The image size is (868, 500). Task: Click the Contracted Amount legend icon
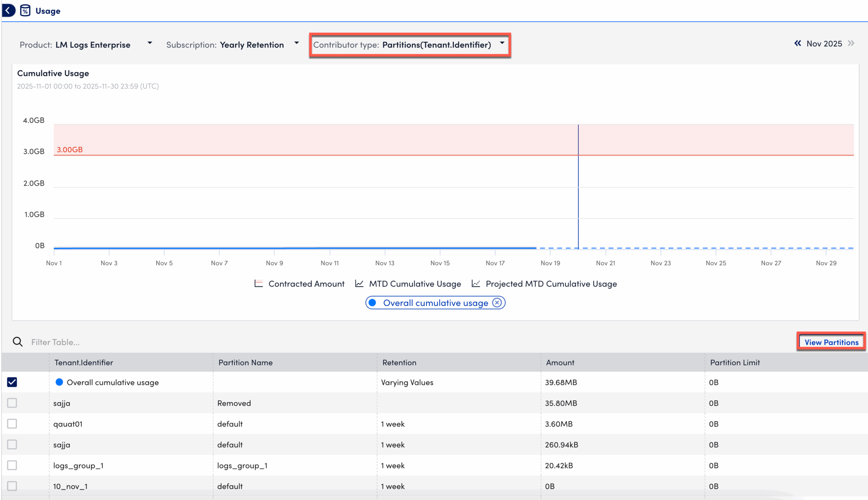coord(258,283)
